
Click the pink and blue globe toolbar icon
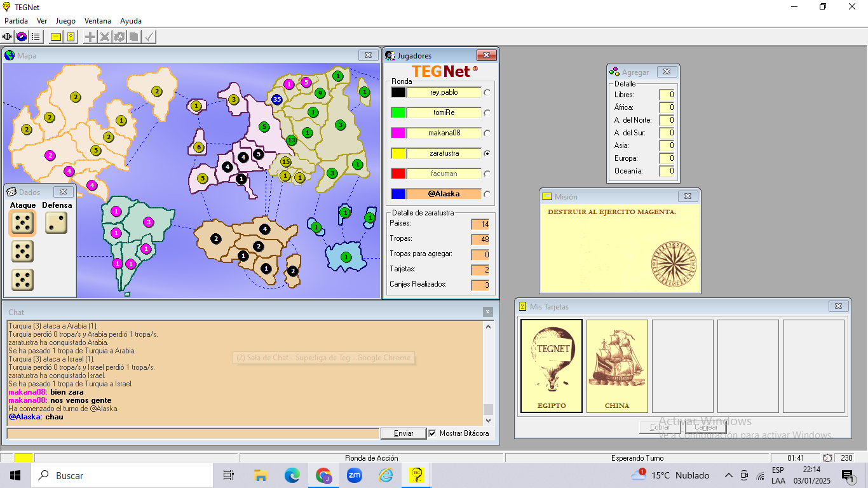point(22,37)
